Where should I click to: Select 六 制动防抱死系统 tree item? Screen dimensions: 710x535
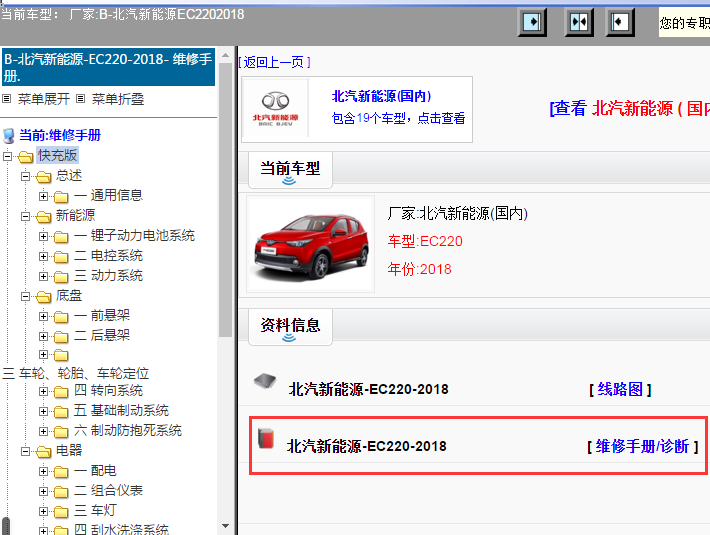[x=128, y=430]
